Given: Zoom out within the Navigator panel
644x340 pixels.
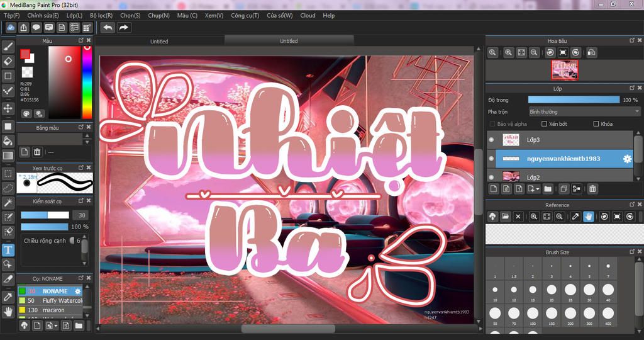Looking at the screenshot, I should (534, 52).
